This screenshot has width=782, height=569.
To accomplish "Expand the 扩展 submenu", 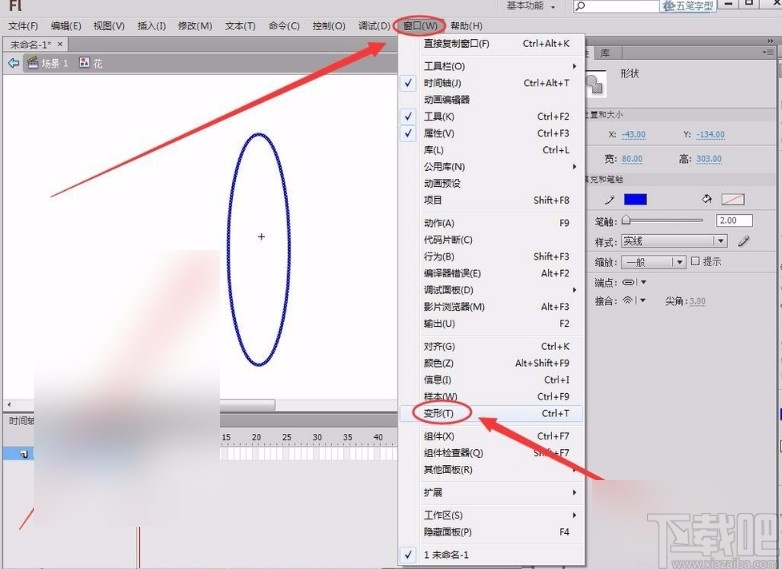I will [491, 493].
